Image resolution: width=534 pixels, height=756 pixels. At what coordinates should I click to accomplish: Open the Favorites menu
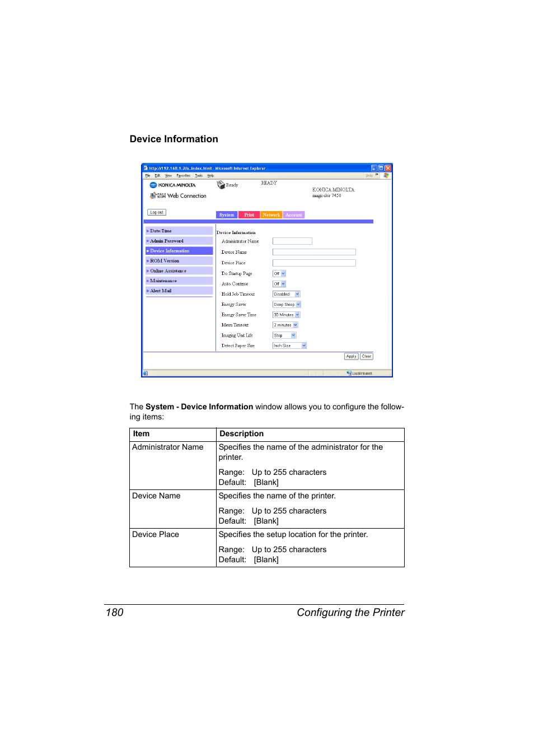click(x=184, y=176)
